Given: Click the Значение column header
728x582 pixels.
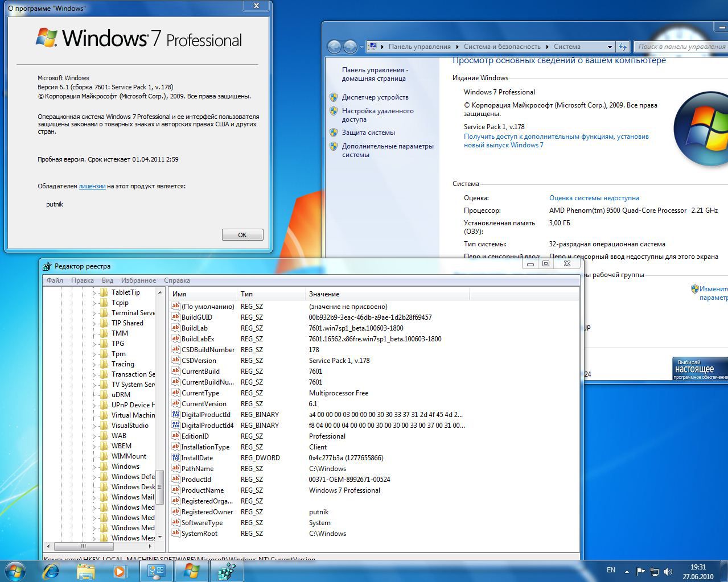Looking at the screenshot, I should 324,294.
